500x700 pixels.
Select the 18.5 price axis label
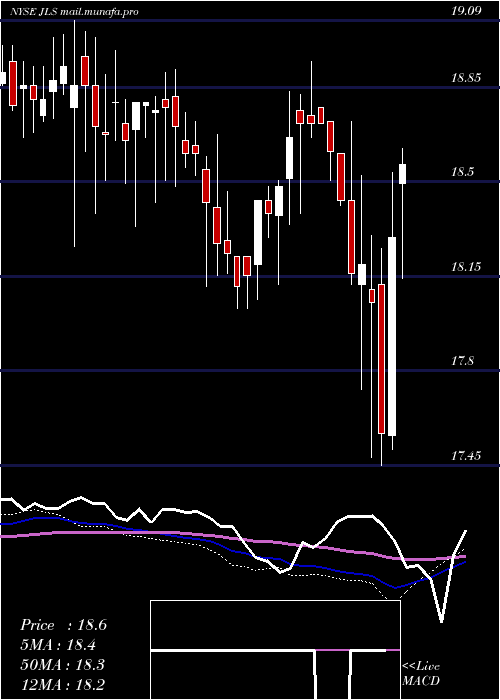(x=462, y=172)
